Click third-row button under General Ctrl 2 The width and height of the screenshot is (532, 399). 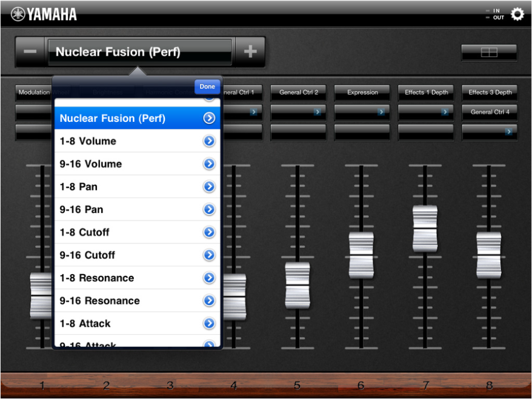tap(298, 132)
